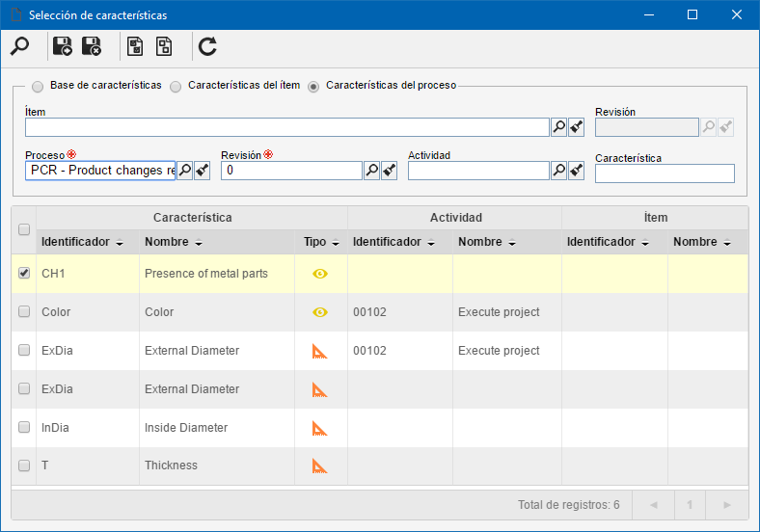Click the Proceso field showing PCR - Product changes
Image resolution: width=760 pixels, height=532 pixels.
click(100, 171)
